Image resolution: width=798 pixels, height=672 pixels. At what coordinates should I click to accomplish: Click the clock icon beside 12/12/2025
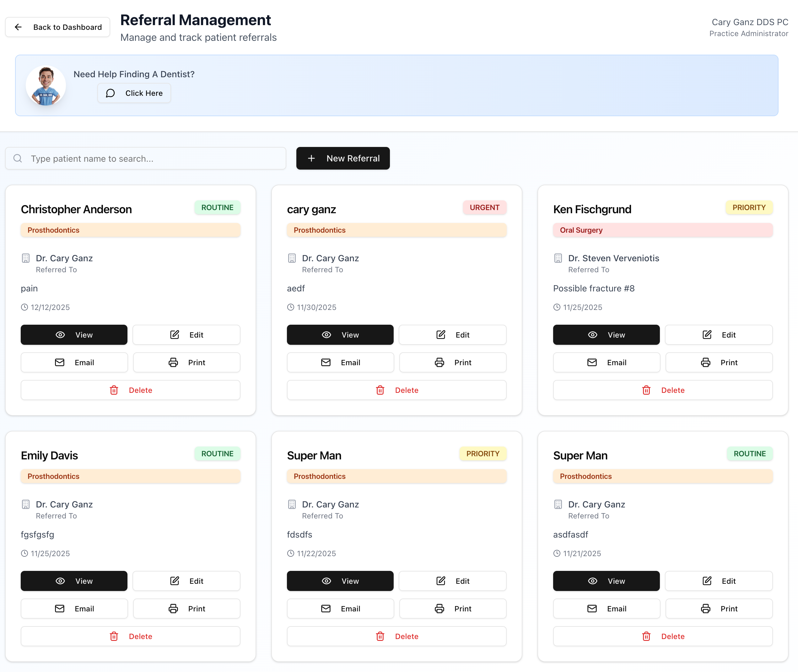[24, 307]
